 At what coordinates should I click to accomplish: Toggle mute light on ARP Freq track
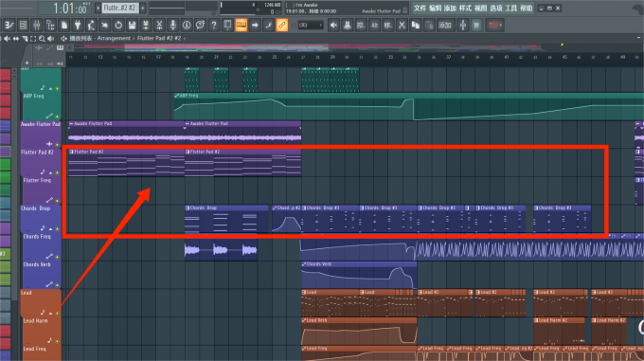point(57,117)
